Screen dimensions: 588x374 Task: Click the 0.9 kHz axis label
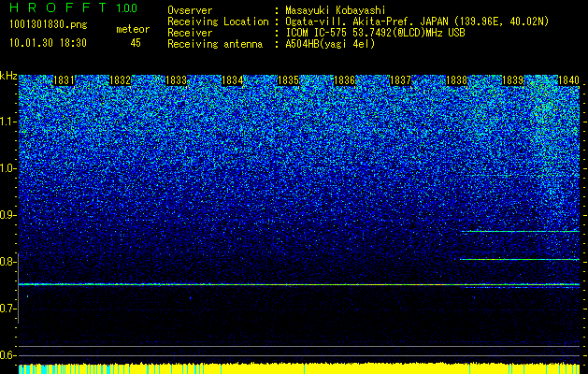pos(8,215)
